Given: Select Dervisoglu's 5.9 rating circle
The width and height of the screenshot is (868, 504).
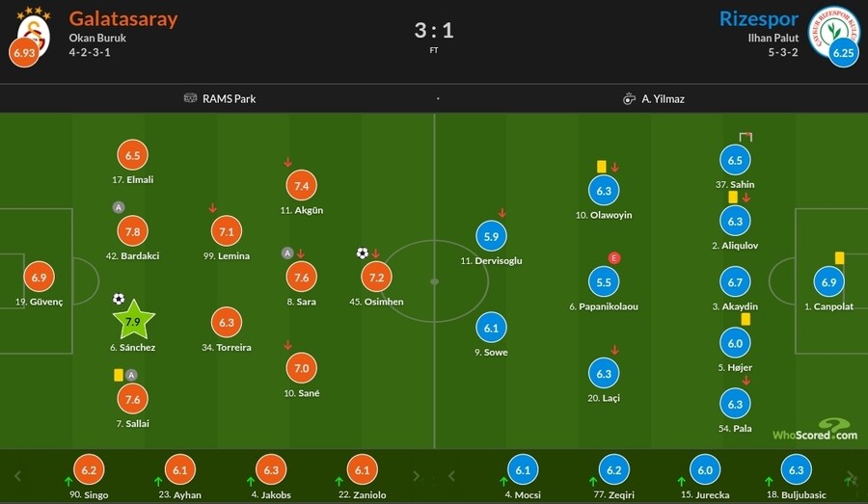Looking at the screenshot, I should (x=491, y=236).
